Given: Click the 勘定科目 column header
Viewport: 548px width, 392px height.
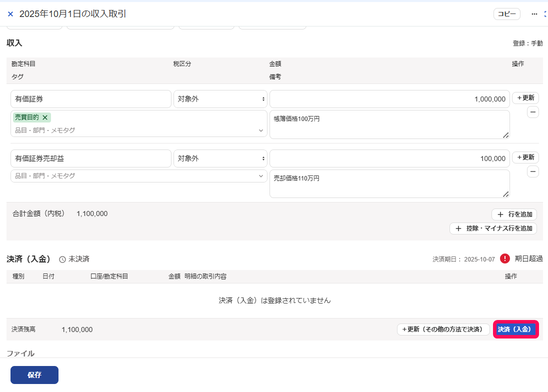Looking at the screenshot, I should pos(23,64).
